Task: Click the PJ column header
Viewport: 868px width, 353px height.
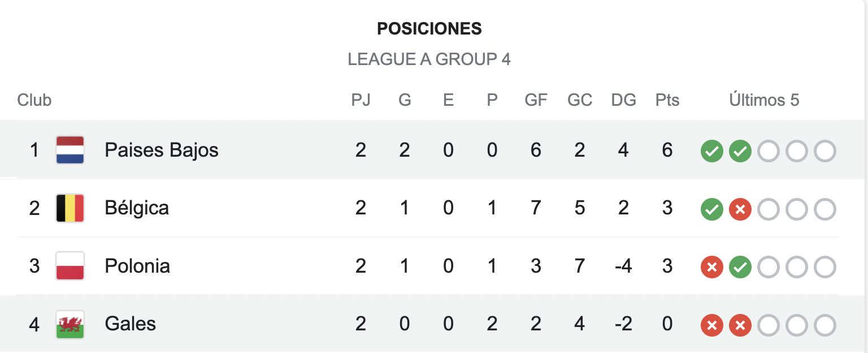Action: tap(361, 100)
